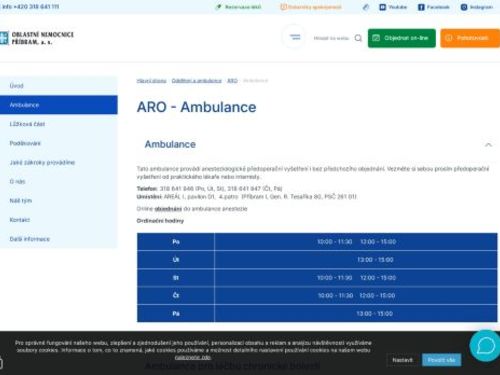Select Poděkování in the side menu

[59, 143]
